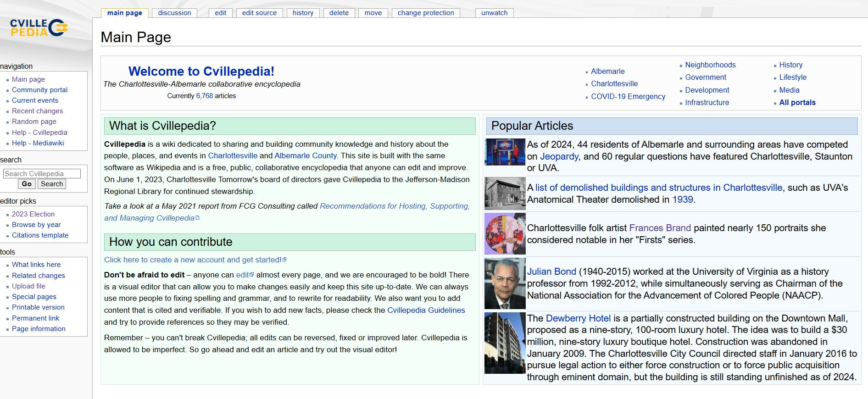Follow the Charlottesville link in intro paragraph
The image size is (868, 399).
point(233,155)
